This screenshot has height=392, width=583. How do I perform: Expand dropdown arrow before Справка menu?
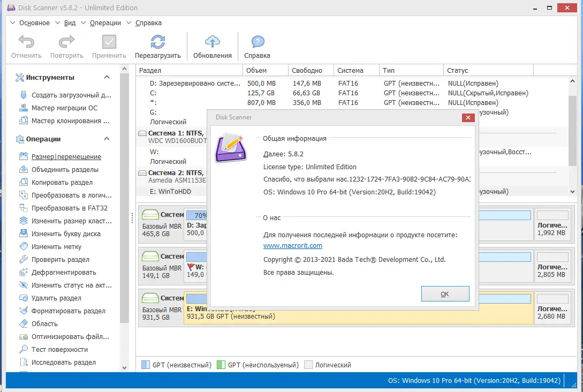[x=128, y=22]
